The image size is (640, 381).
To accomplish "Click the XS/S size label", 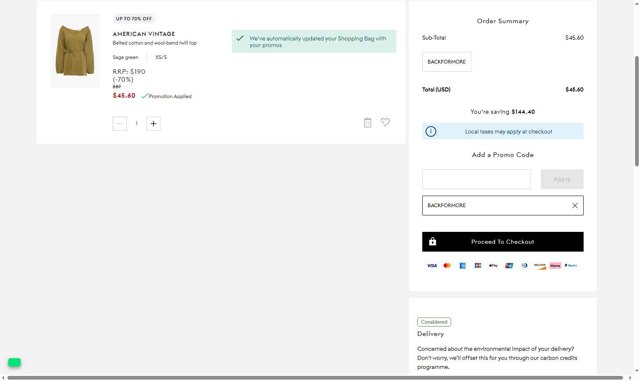I will tap(161, 57).
